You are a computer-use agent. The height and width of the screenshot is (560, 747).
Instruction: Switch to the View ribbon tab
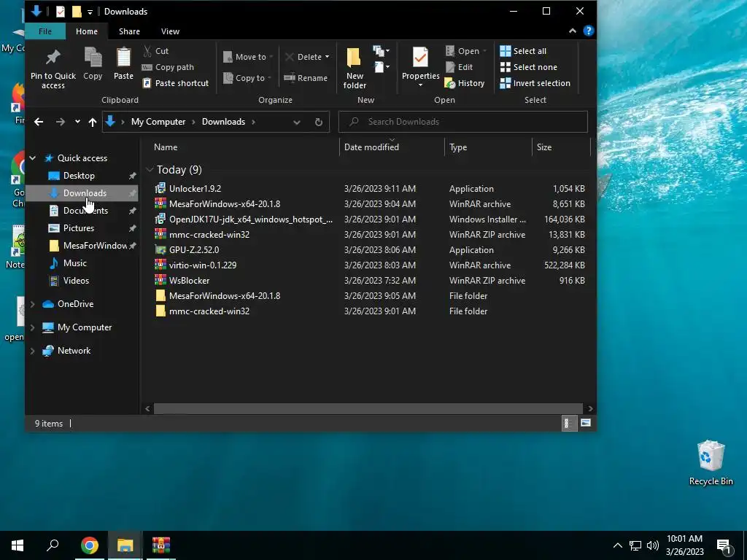170,31
